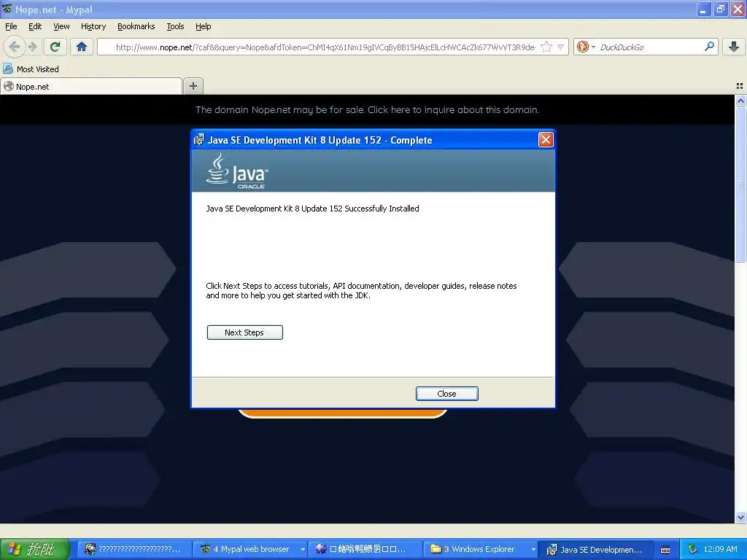
Task: Switch to the Chinese-titled taskbar window
Action: [365, 549]
